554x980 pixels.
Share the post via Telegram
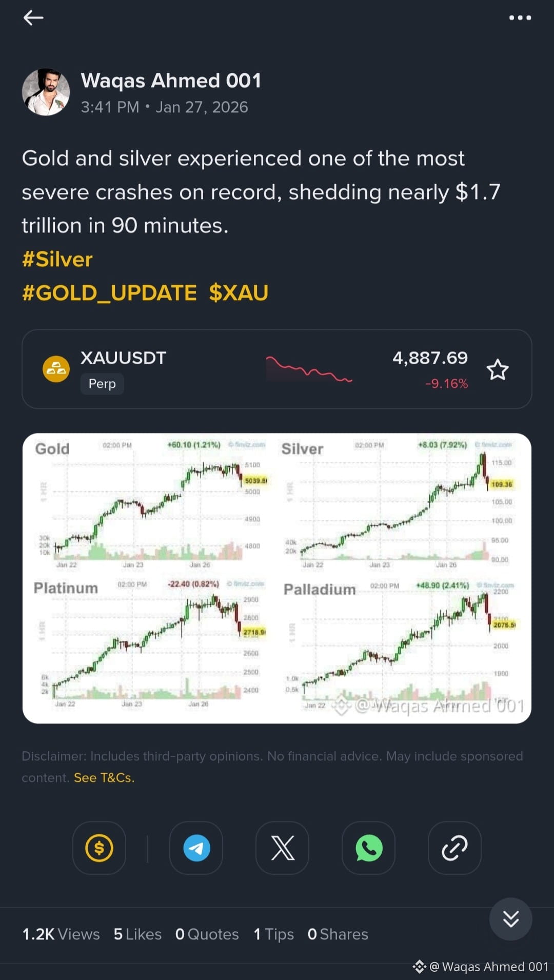coord(196,848)
